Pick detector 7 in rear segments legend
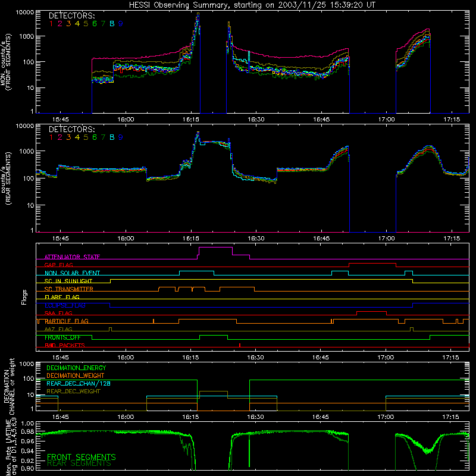 pyautogui.click(x=103, y=137)
